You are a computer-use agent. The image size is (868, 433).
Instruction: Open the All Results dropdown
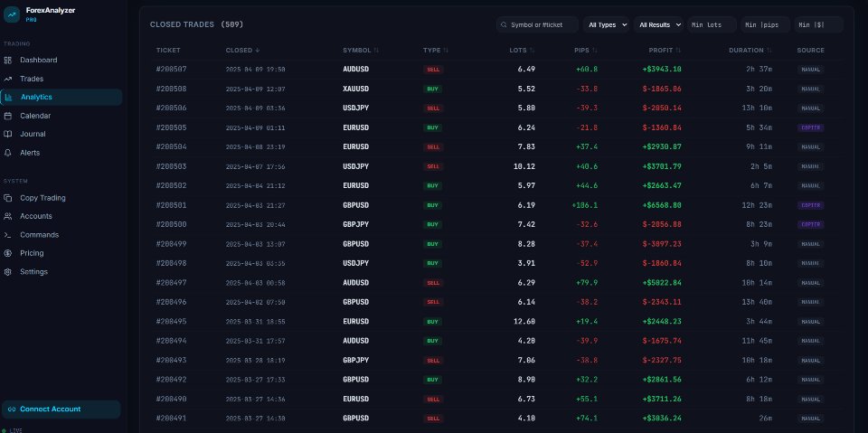click(659, 25)
